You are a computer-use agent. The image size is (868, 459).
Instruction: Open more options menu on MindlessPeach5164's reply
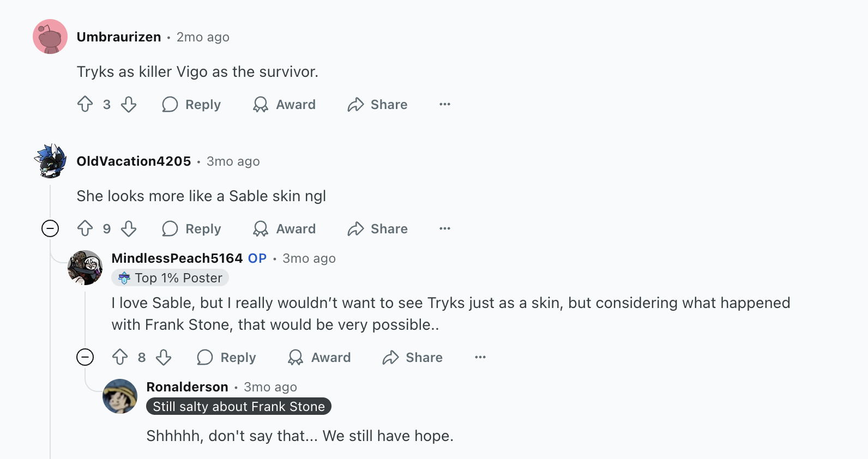[x=480, y=357]
